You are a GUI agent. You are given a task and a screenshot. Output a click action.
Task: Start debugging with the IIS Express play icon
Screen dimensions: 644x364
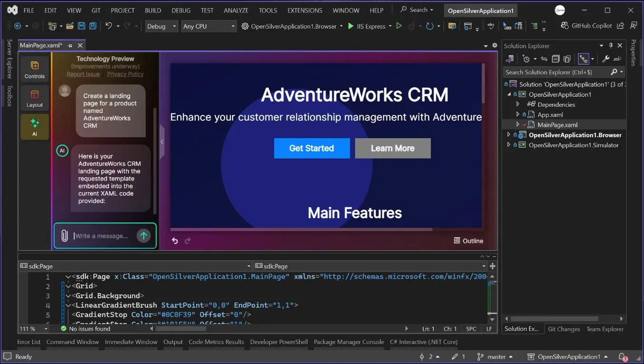[x=351, y=26]
